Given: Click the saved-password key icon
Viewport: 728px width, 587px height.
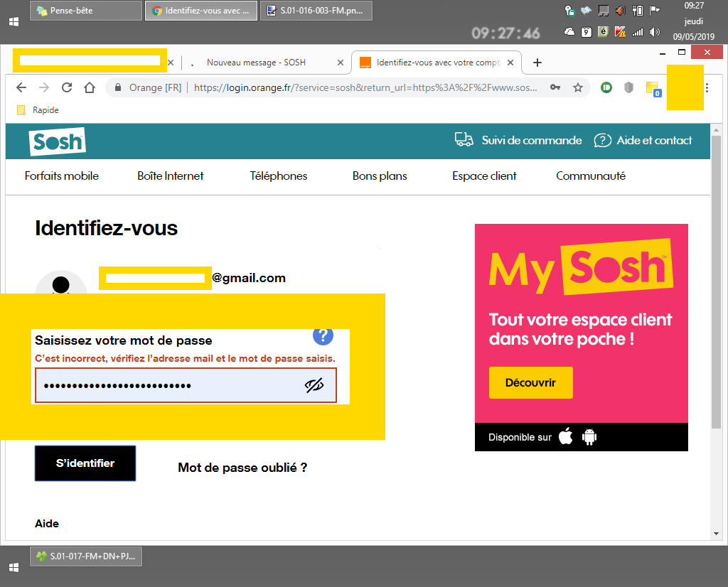Looking at the screenshot, I should (555, 87).
